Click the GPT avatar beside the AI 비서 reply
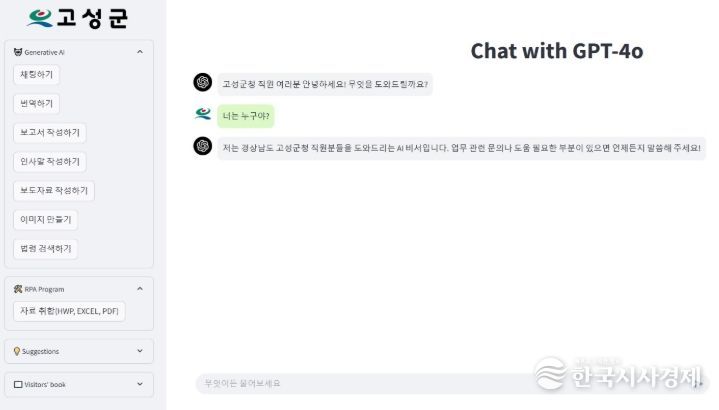This screenshot has width=719, height=410. (x=203, y=146)
